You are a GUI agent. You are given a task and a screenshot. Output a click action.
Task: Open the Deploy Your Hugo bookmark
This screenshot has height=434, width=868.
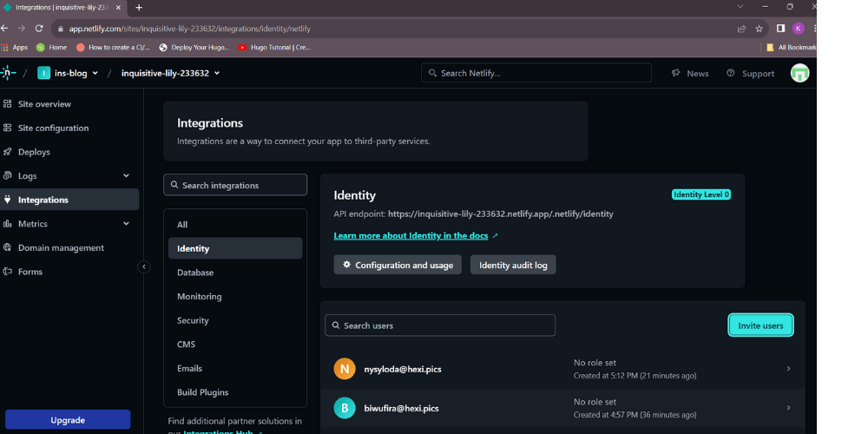tap(194, 48)
